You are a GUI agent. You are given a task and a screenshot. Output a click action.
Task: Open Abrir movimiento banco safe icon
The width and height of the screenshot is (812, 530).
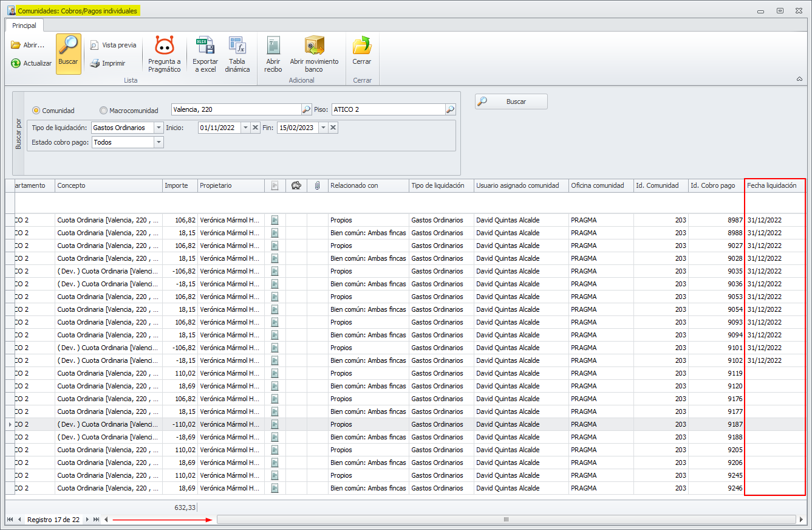[314, 47]
